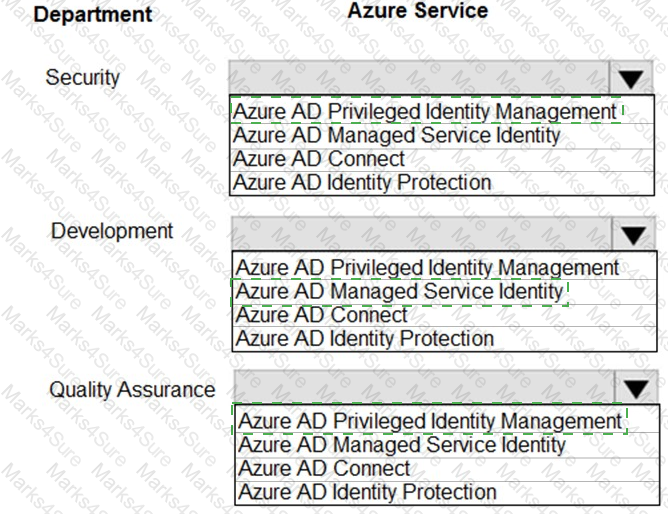Pick Identity Protection under Quality Assurance
This screenshot has height=514, width=668.
[x=447, y=492]
